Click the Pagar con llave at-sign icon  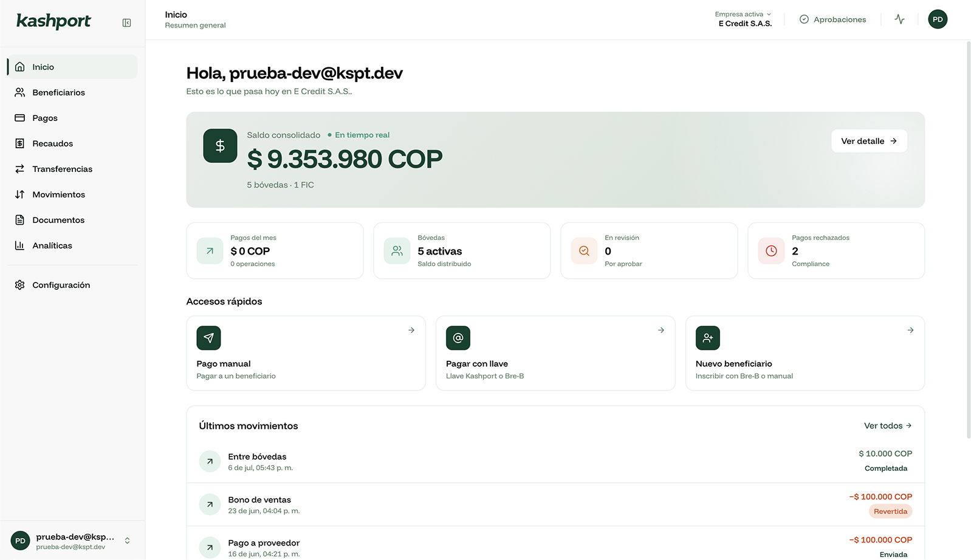[458, 338]
